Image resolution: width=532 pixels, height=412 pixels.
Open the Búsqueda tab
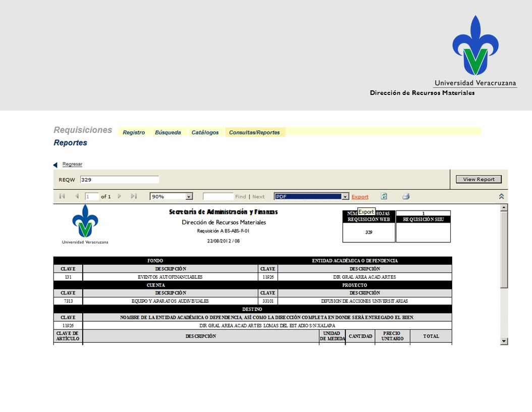click(x=168, y=132)
